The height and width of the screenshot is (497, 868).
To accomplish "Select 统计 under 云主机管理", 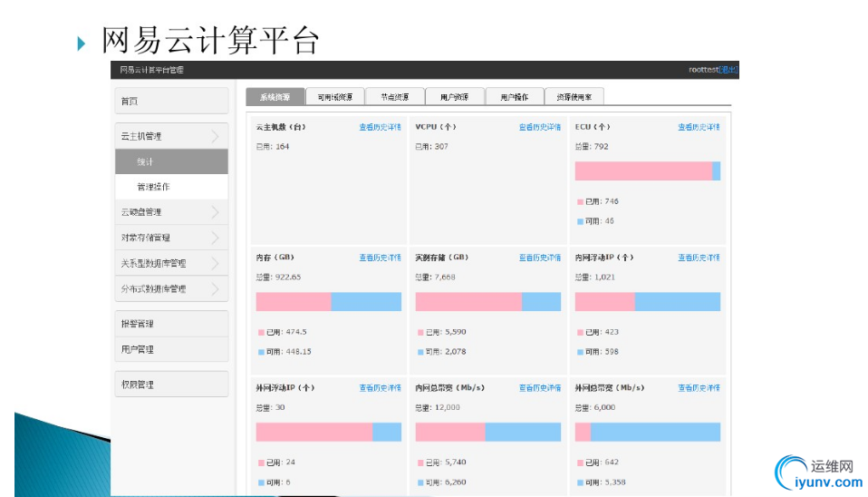I will [x=171, y=161].
